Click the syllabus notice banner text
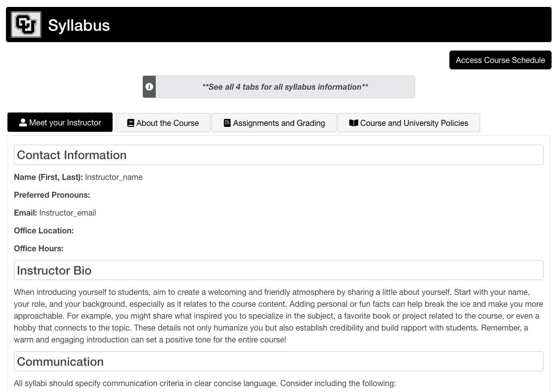This screenshot has height=392, width=560. [285, 87]
